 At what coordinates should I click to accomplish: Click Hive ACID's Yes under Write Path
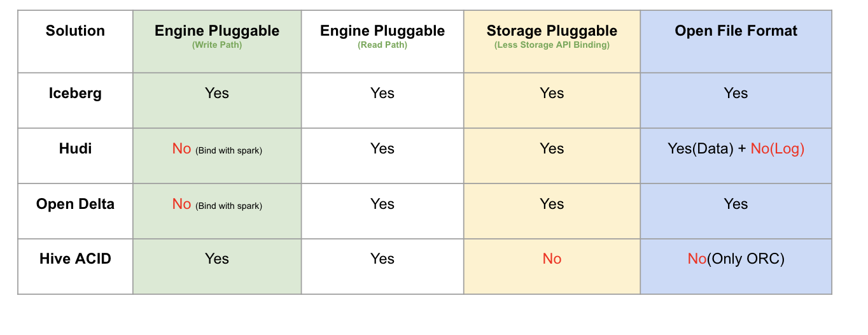tap(217, 259)
